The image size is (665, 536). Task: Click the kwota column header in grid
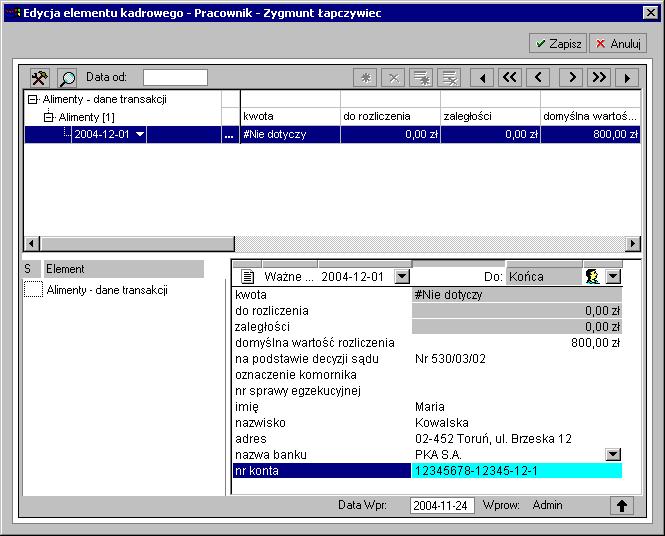tap(290, 116)
